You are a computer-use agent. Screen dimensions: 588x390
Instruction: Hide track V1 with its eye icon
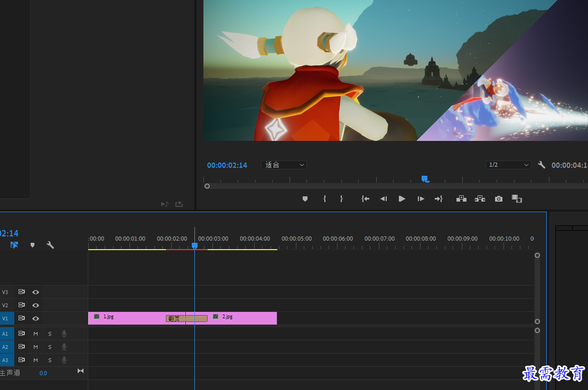(35, 318)
